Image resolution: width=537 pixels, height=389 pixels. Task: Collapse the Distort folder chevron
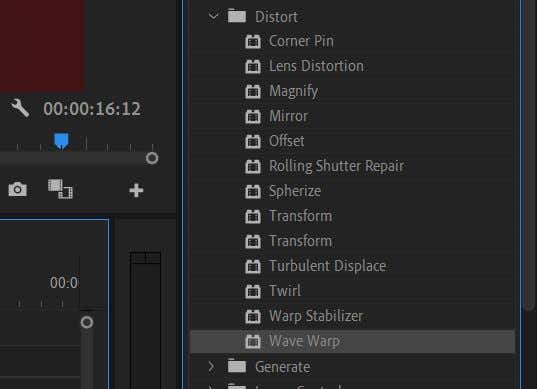click(x=213, y=16)
